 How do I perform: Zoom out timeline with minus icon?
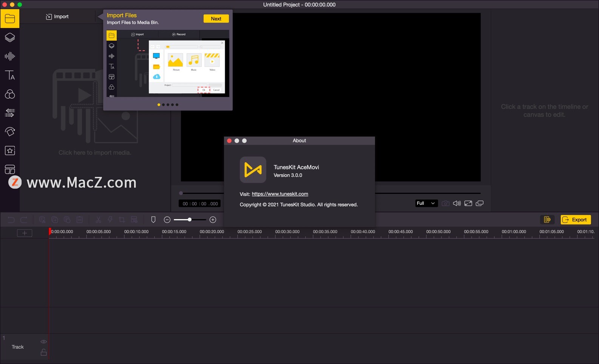(167, 220)
